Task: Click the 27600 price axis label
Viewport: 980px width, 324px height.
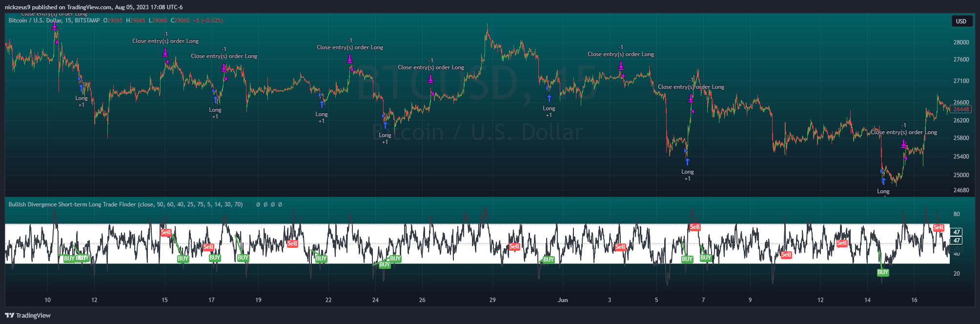Action: point(961,60)
